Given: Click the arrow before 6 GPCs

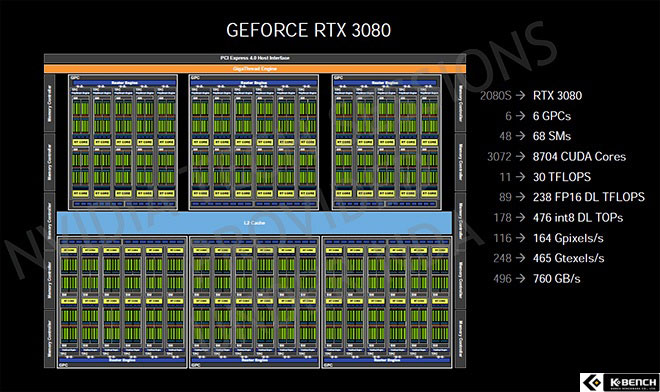Looking at the screenshot, I should (520, 116).
